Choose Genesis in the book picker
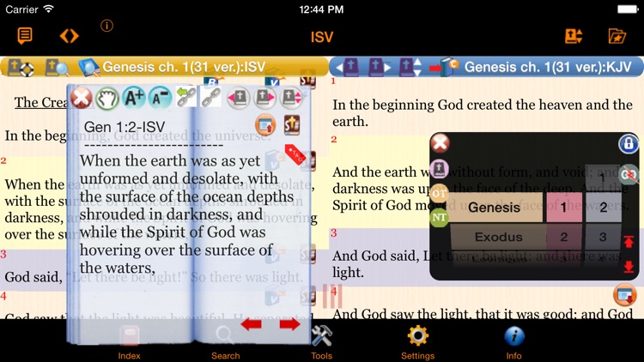Screen dimensions: 644x362 (496, 208)
